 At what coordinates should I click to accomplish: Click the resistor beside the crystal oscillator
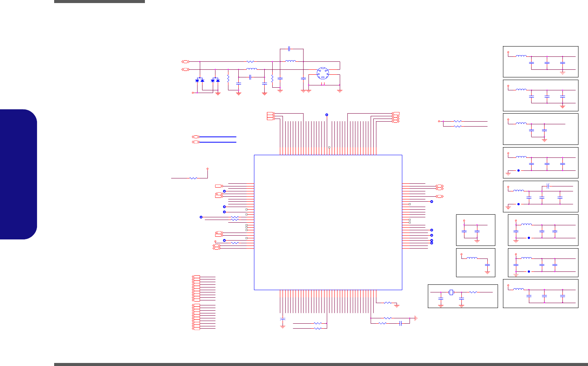click(473, 292)
